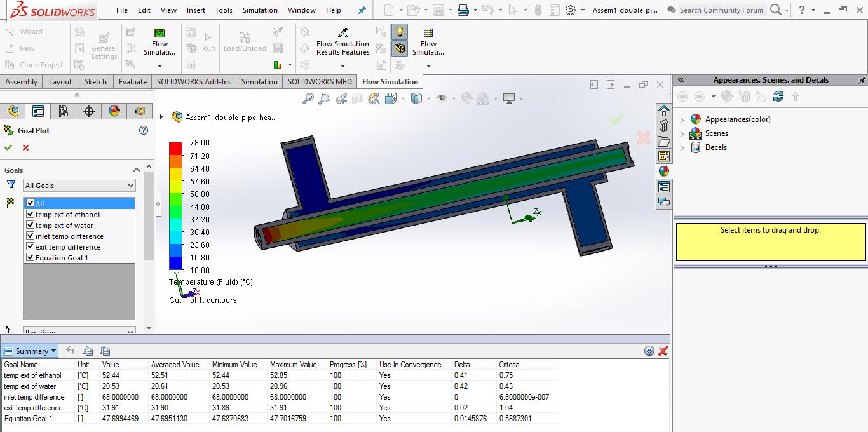Open the View Orientation cube icon
The height and width of the screenshot is (432, 868).
pos(391,98)
